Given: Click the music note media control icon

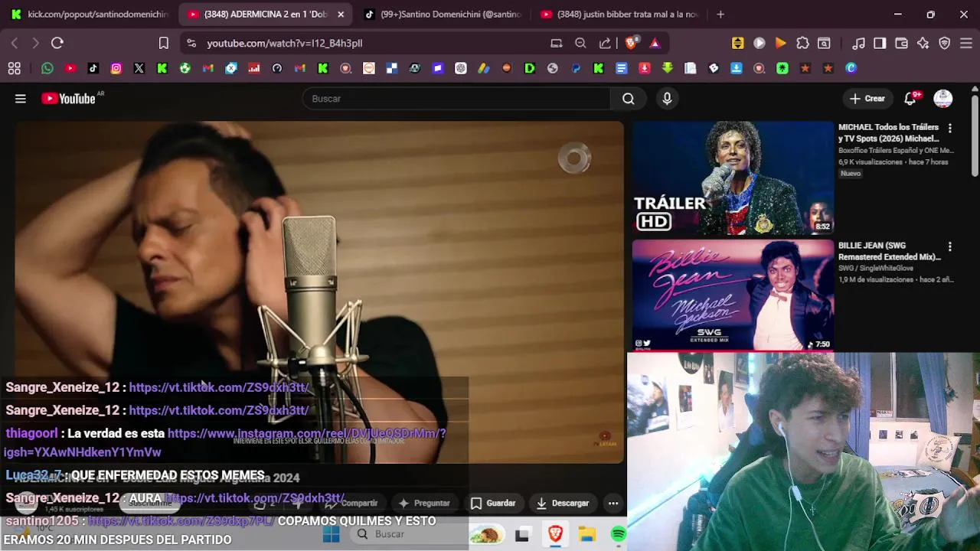Looking at the screenshot, I should [x=858, y=43].
